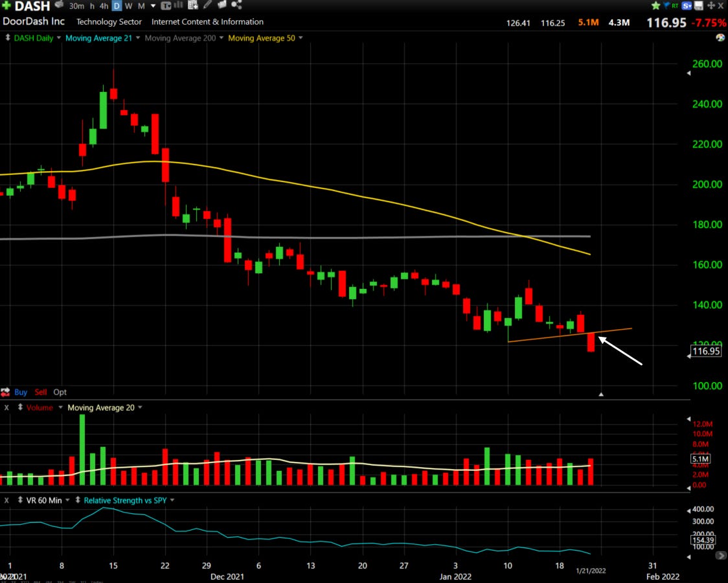The image size is (728, 583).
Task: Click the Buy button
Action: tap(21, 392)
